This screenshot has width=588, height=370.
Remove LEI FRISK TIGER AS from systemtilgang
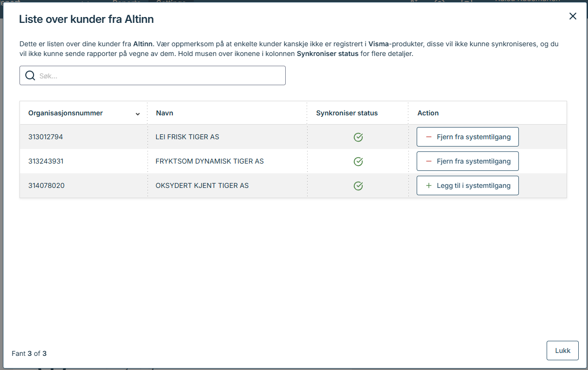pos(467,137)
